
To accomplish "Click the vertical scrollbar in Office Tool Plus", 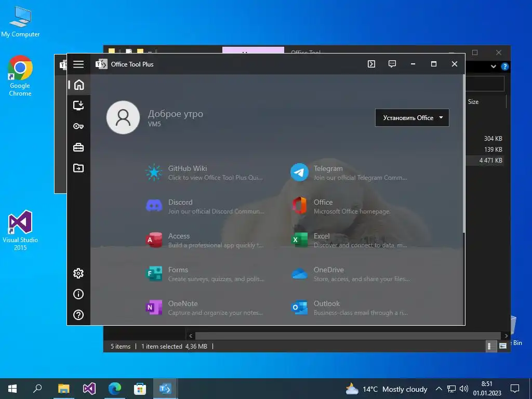I will [x=463, y=153].
